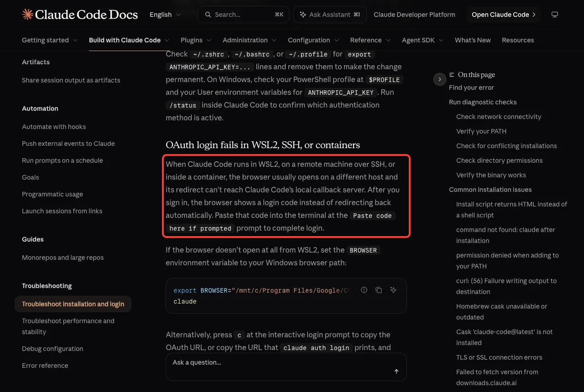Jump to Check network connectivity section
The image size is (584, 392).
tap(499, 117)
